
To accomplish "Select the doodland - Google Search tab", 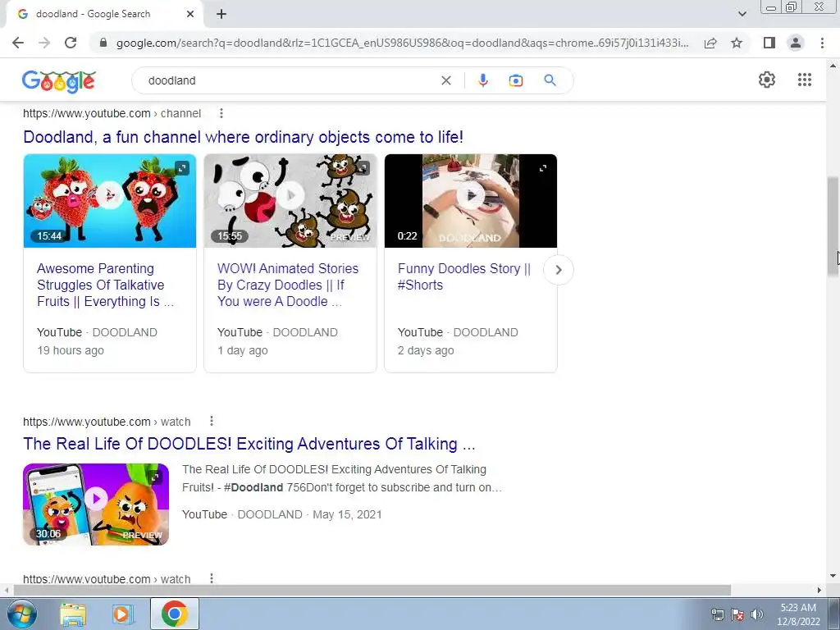I will tap(104, 15).
